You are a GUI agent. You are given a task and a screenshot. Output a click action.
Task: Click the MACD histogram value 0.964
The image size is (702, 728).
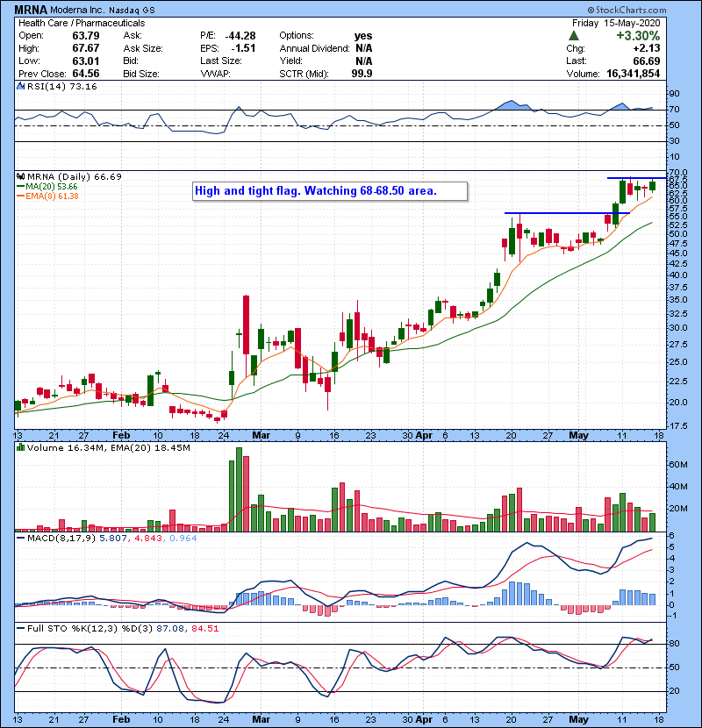coord(183,539)
